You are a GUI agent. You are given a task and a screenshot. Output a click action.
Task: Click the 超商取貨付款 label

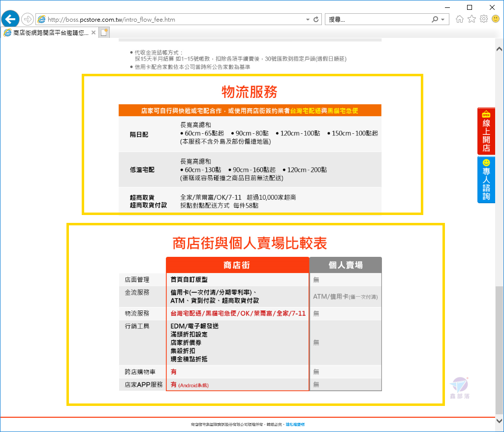(x=148, y=205)
